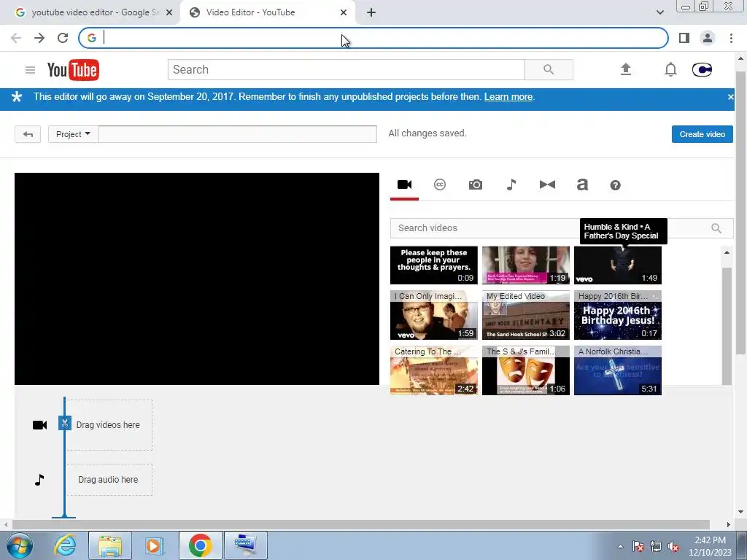Click the horizontal scrollbar right arrow
The width and height of the screenshot is (747, 560).
click(x=729, y=524)
